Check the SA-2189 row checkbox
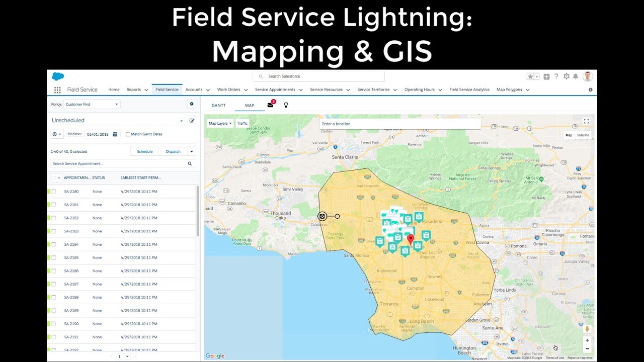The height and width of the screenshot is (362, 644). [x=54, y=311]
